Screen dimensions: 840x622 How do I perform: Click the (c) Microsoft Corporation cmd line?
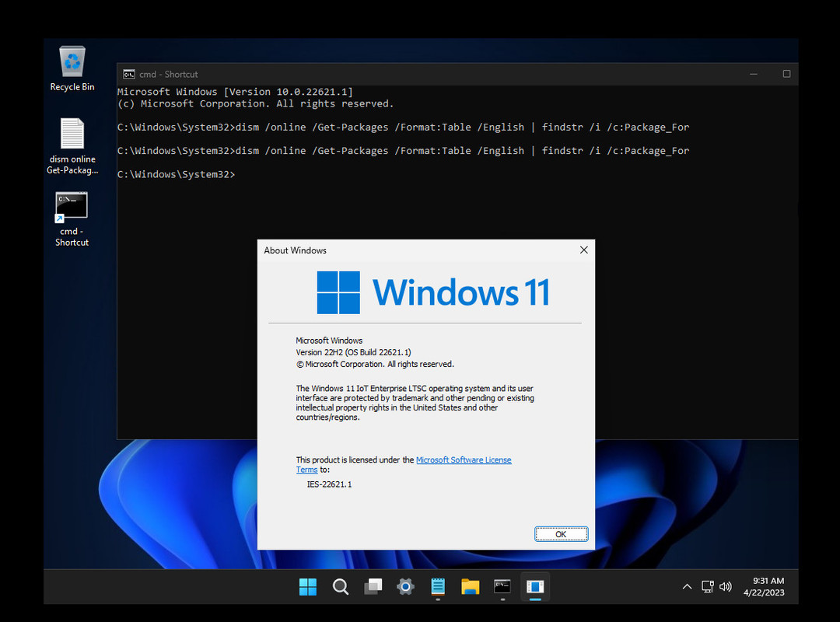point(256,104)
